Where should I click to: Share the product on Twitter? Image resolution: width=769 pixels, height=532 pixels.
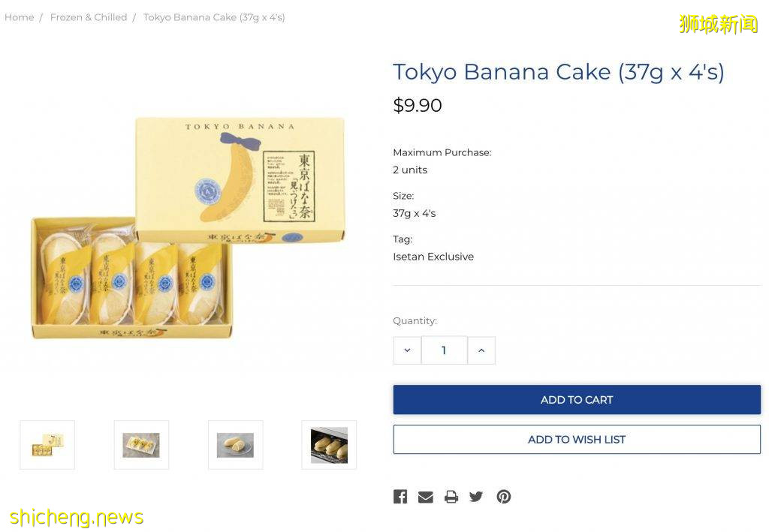click(476, 496)
